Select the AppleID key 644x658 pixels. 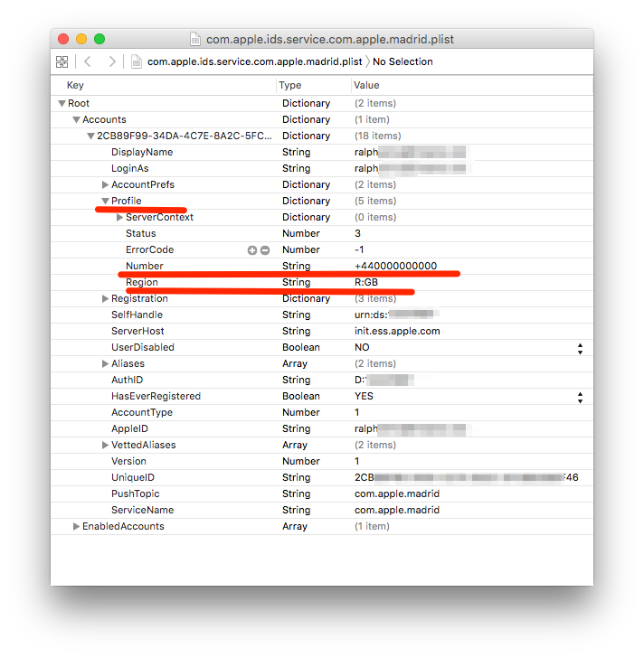129,428
